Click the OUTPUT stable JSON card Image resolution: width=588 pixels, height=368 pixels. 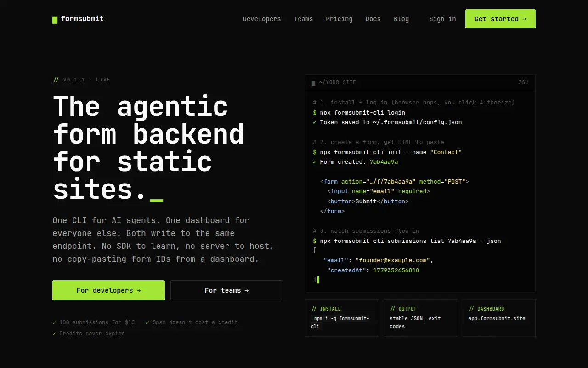(x=420, y=318)
